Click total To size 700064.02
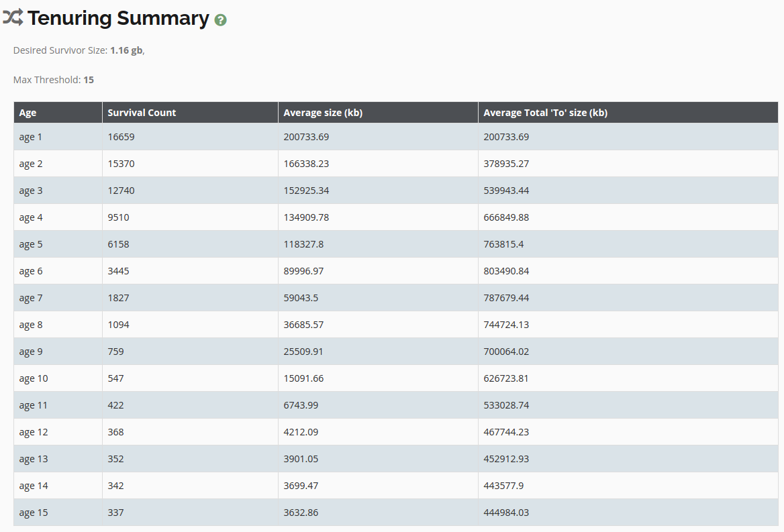The image size is (784, 532). tap(506, 352)
